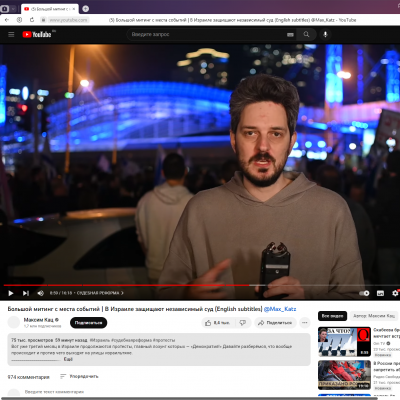
Task: Go back with the browser back arrow
Action: click(7, 20)
